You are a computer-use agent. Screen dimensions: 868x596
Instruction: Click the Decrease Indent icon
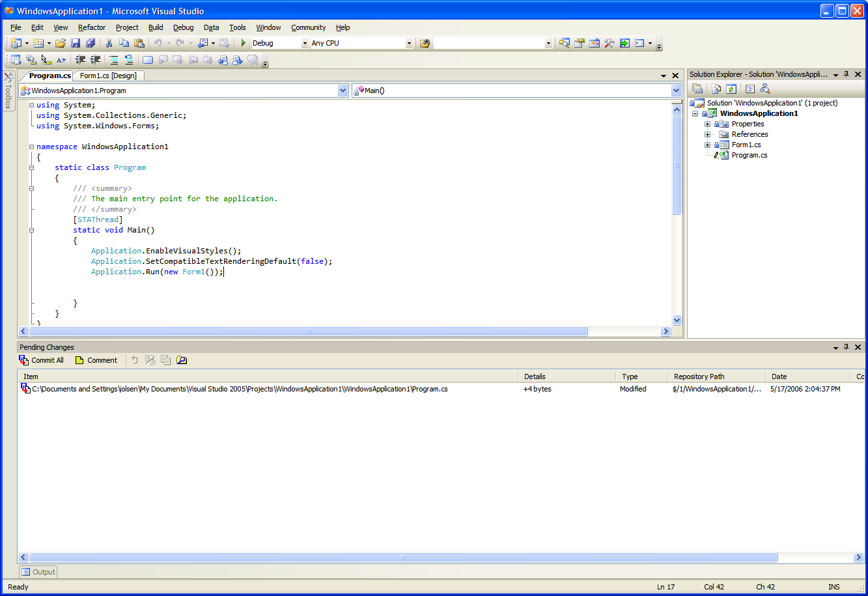[81, 60]
